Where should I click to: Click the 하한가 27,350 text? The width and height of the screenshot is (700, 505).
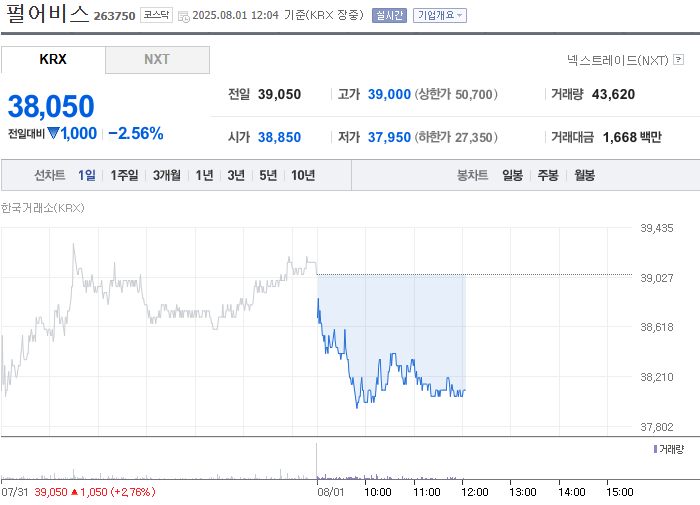pos(456,137)
